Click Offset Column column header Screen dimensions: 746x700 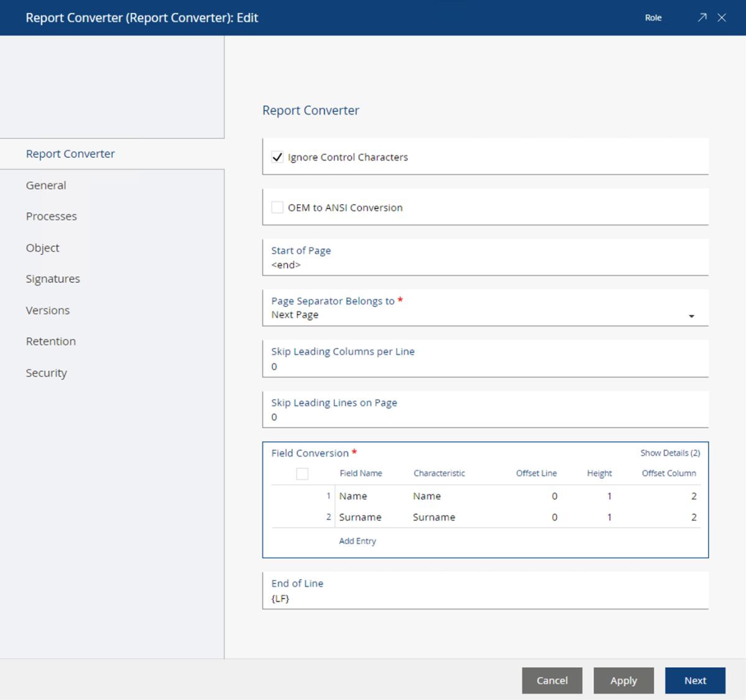669,473
